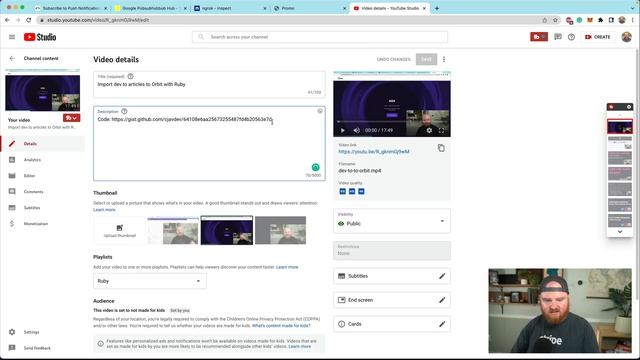Switch to the Promo tab
This screenshot has height=360, width=640.
coord(310,8)
